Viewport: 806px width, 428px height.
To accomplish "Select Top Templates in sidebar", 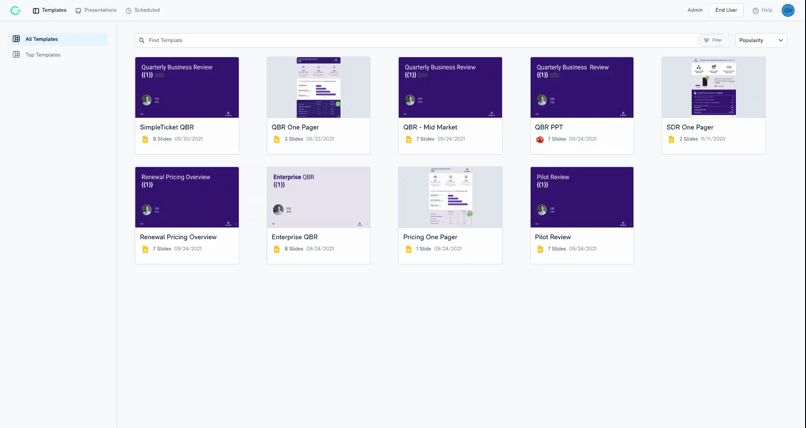I will (43, 55).
